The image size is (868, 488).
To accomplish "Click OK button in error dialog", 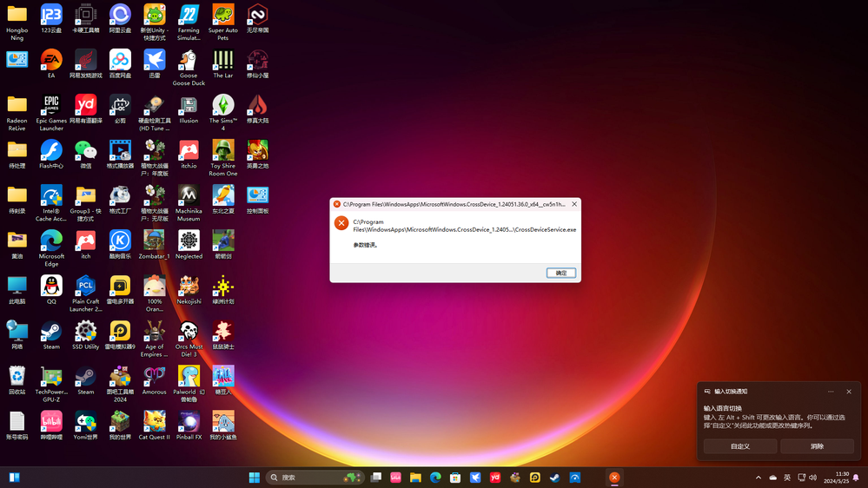I will coord(560,273).
